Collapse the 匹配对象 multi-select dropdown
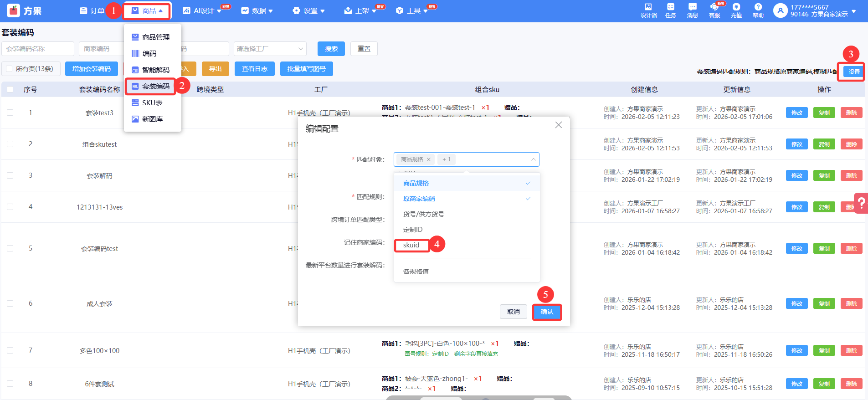868x400 pixels. [533, 159]
